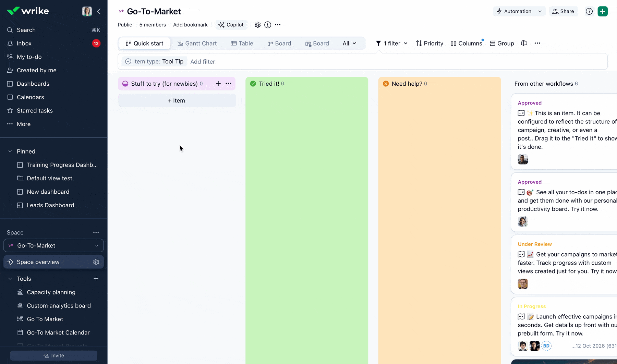Toggle Group by options
Viewport: 617px width, 364px height.
pyautogui.click(x=502, y=43)
